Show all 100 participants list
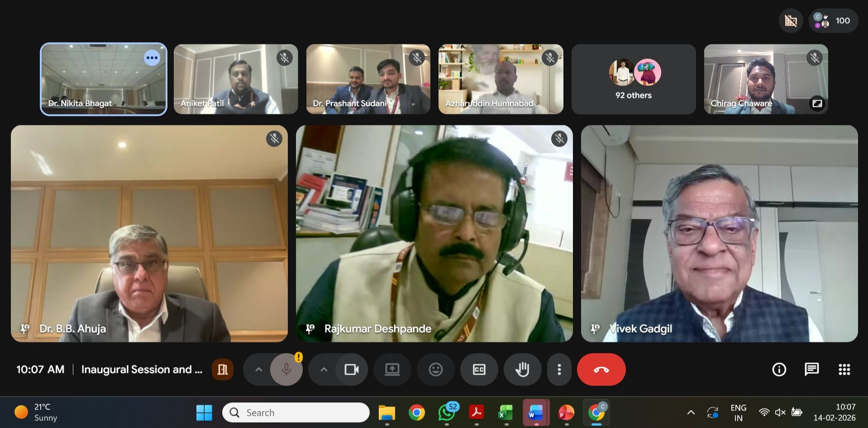The image size is (868, 428). tap(833, 21)
